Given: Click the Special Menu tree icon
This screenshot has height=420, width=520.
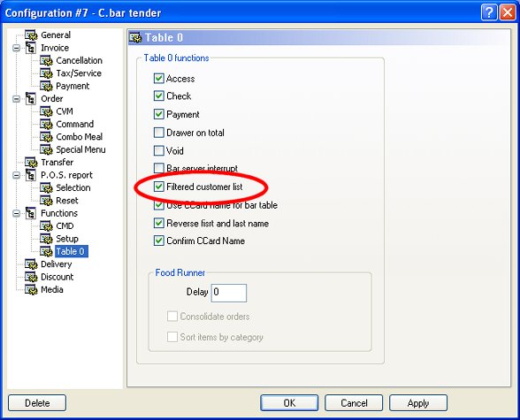Looking at the screenshot, I should (46, 149).
